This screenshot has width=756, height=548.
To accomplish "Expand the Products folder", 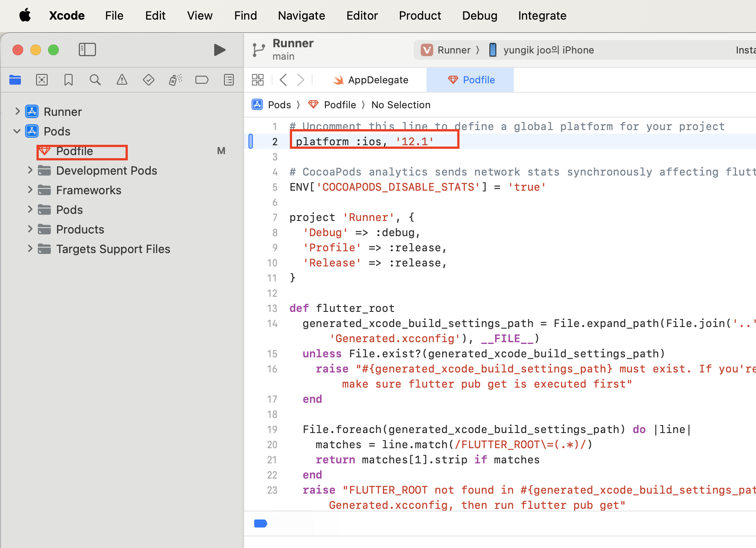I will [x=30, y=229].
